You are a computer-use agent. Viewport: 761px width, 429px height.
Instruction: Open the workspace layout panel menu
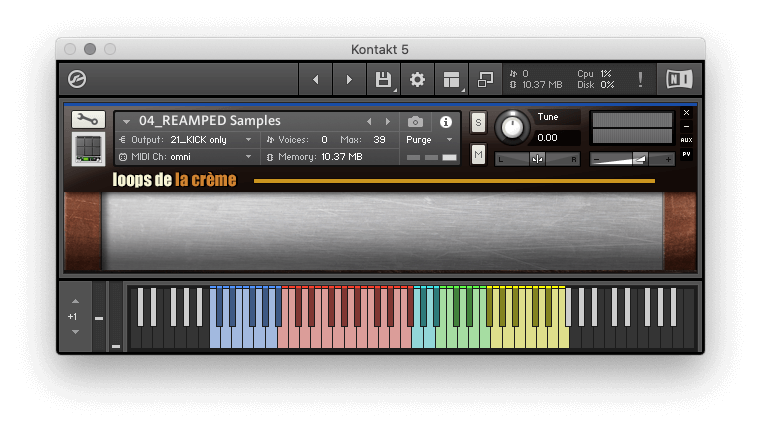[x=451, y=80]
